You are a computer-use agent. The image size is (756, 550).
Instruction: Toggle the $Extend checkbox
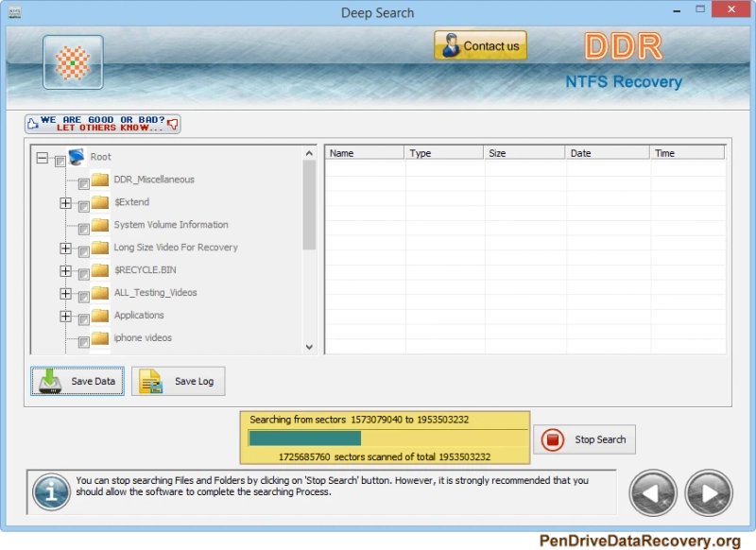[83, 206]
